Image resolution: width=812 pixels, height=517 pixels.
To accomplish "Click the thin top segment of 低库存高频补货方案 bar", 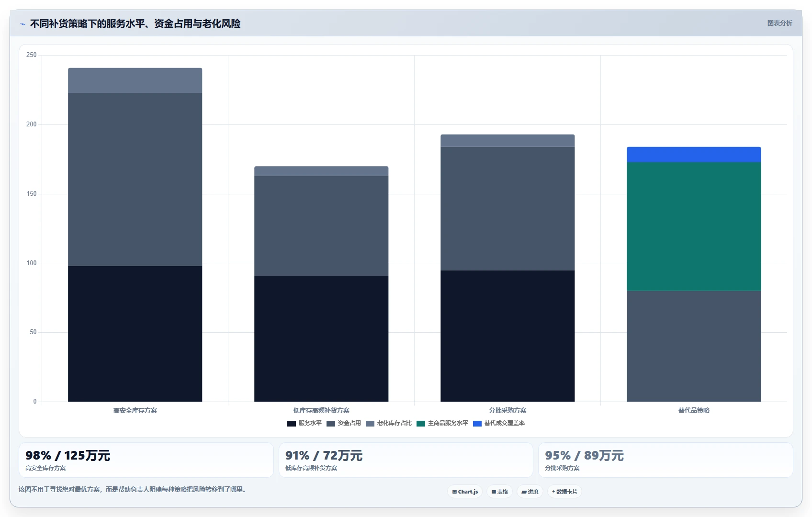I will 321,171.
